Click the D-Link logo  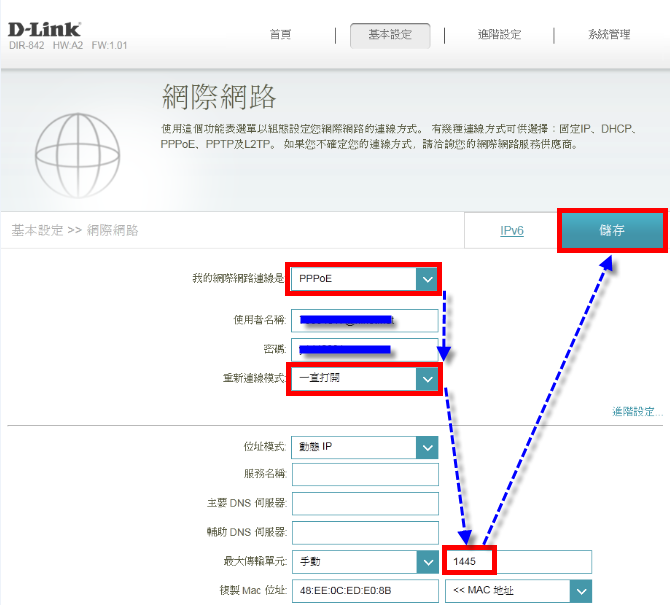point(46,28)
